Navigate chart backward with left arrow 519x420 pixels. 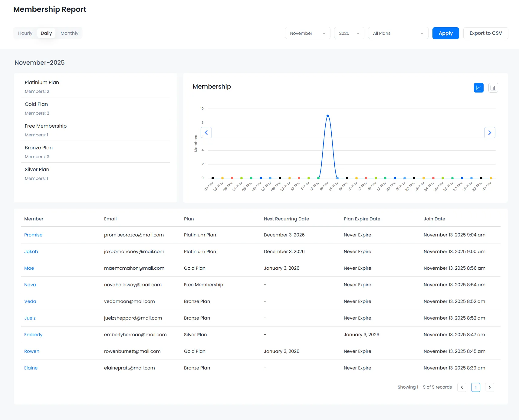click(x=206, y=132)
